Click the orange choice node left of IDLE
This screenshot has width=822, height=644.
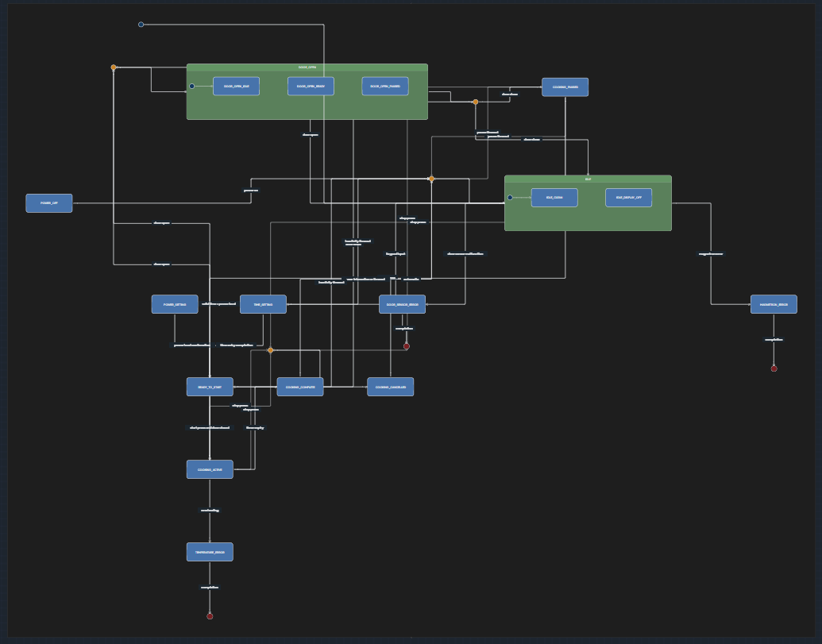(x=431, y=179)
